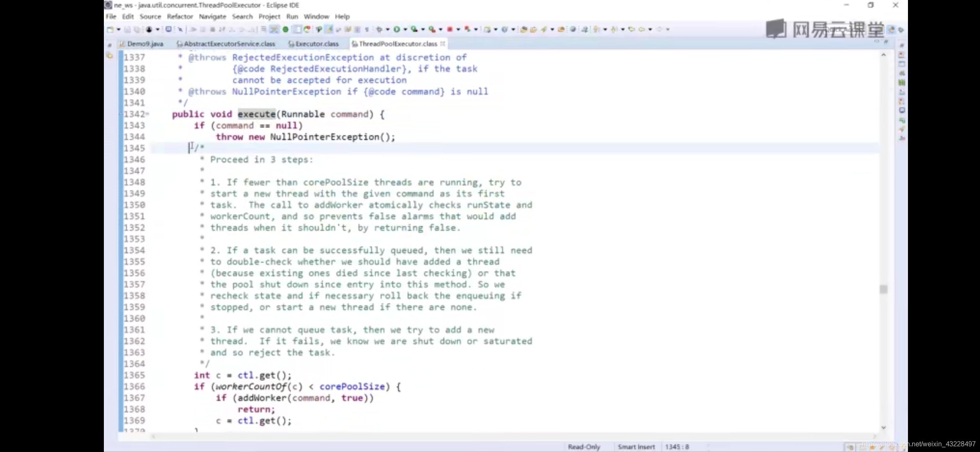Click the Run green play icon
This screenshot has height=452, width=980.
click(397, 29)
